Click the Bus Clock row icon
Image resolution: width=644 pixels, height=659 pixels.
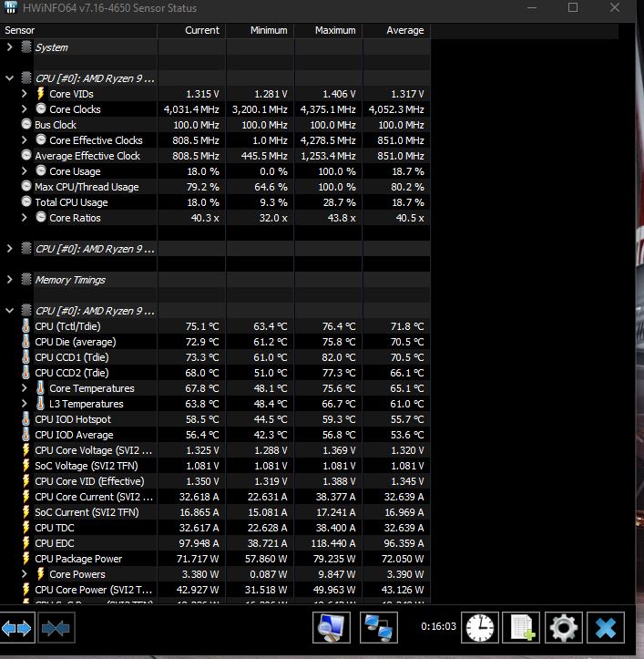26,124
